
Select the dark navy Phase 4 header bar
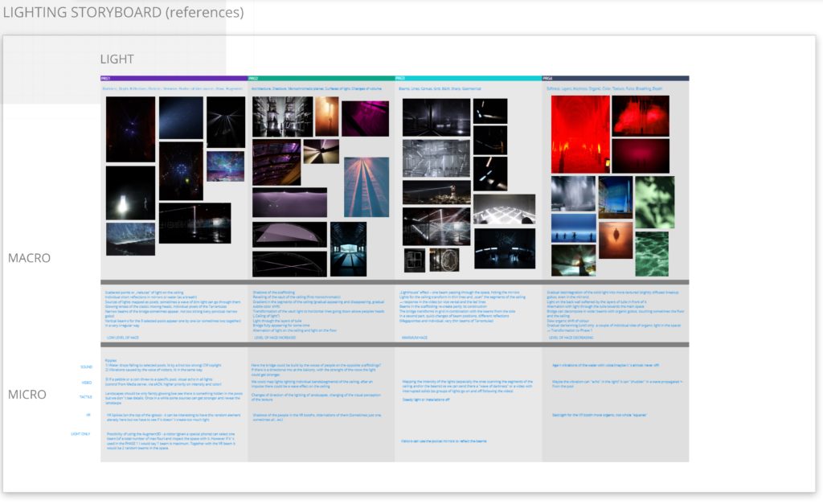tap(616, 78)
